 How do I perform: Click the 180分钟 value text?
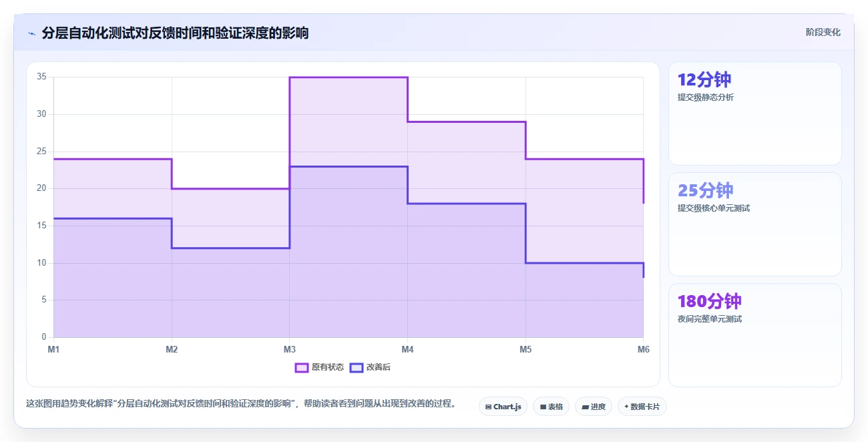pyautogui.click(x=710, y=301)
